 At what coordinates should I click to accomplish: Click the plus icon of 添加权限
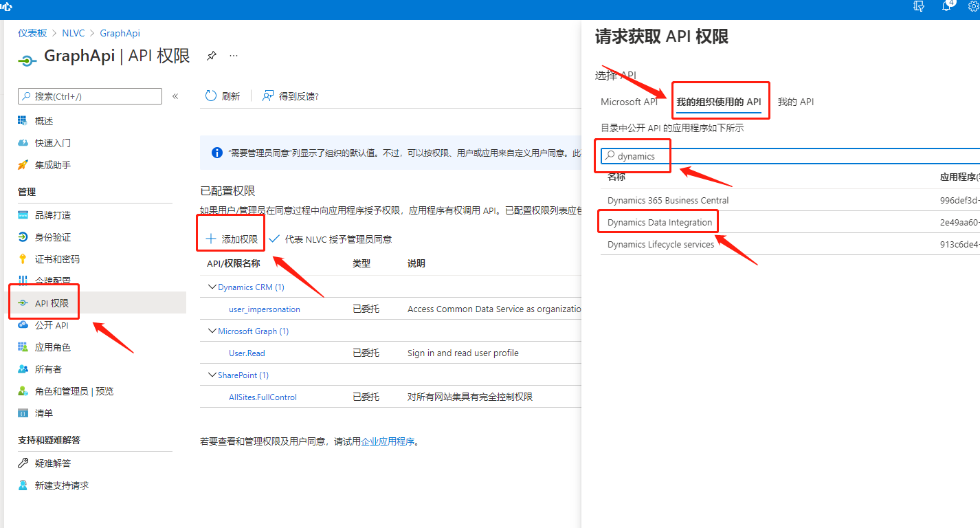(210, 239)
